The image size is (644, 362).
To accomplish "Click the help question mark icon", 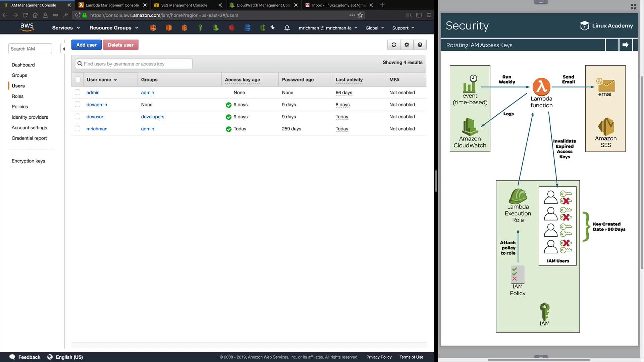I will (x=420, y=45).
